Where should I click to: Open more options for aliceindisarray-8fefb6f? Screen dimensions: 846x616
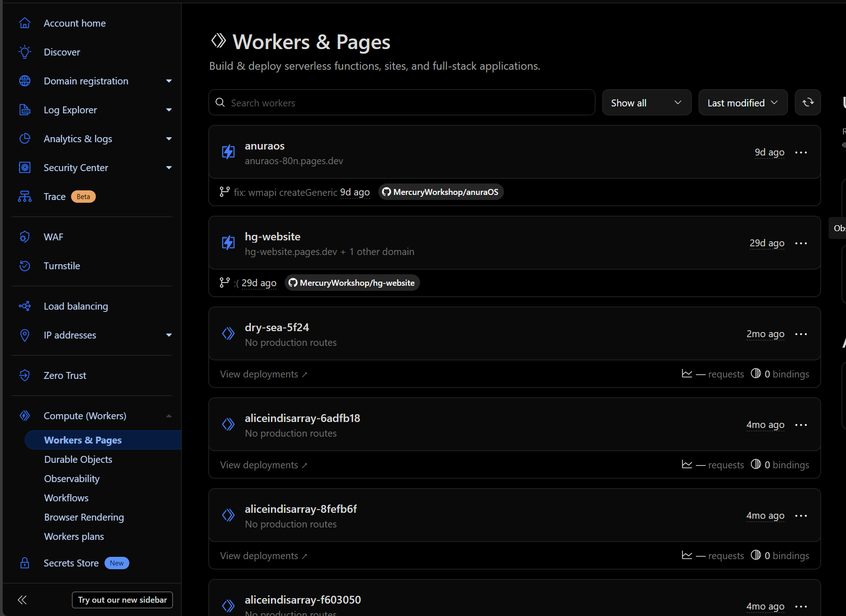801,516
